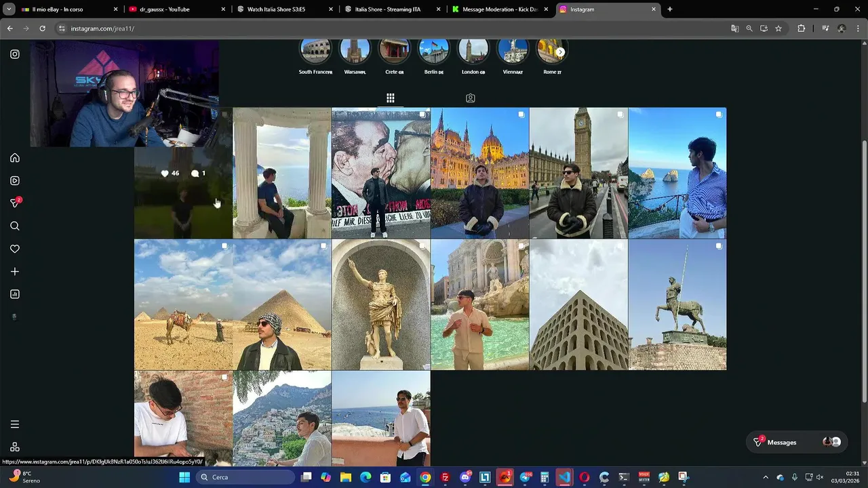Open the camel at pyramids post
Image resolution: width=868 pixels, height=488 pixels.
[183, 304]
